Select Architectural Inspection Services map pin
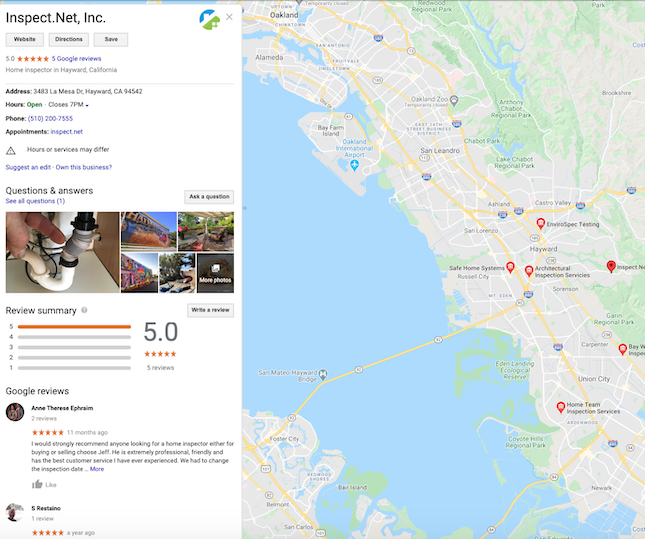Screen dimensions: 645x539 coord(529,271)
